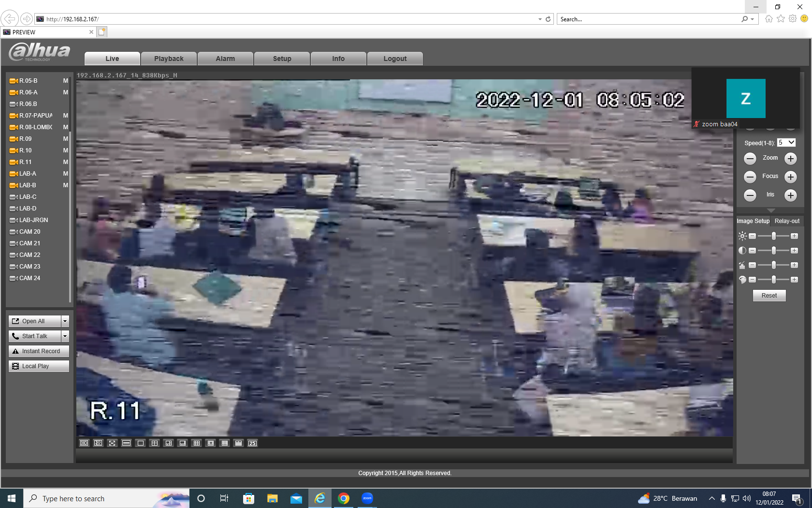
Task: Open the Alarm tab
Action: [x=225, y=59]
